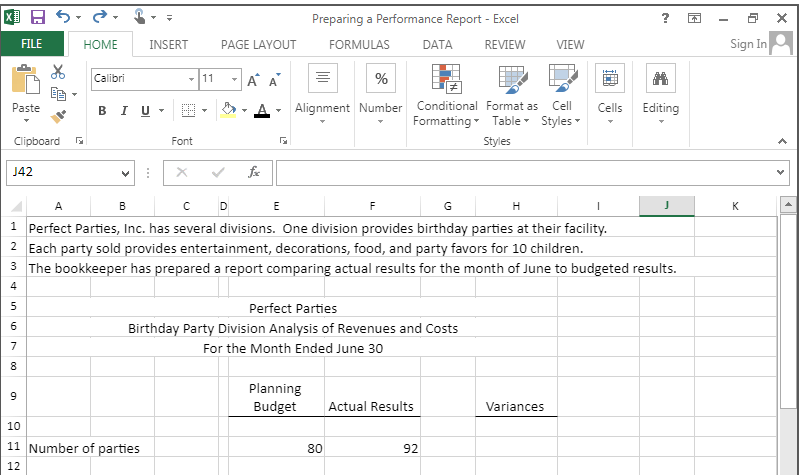Click the Insert Function fx icon
The height and width of the screenshot is (475, 801).
pyautogui.click(x=254, y=172)
